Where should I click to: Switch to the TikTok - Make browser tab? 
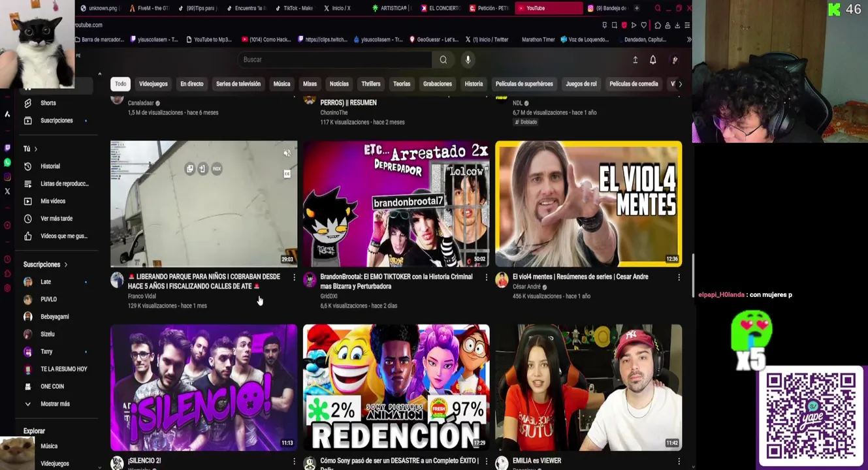[x=293, y=8]
